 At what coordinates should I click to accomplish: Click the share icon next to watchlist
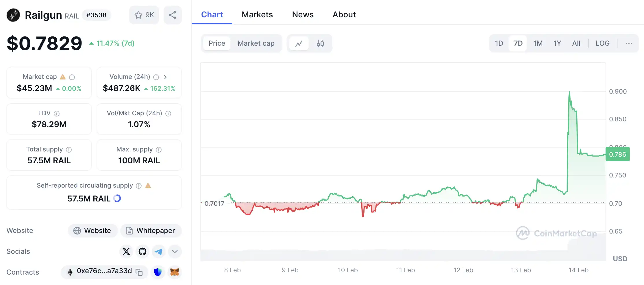click(173, 15)
